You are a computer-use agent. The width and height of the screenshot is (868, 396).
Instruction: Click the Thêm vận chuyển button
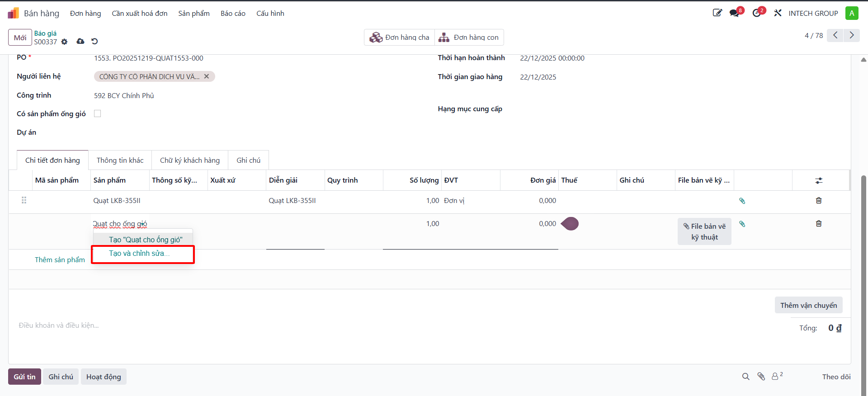[x=808, y=305]
